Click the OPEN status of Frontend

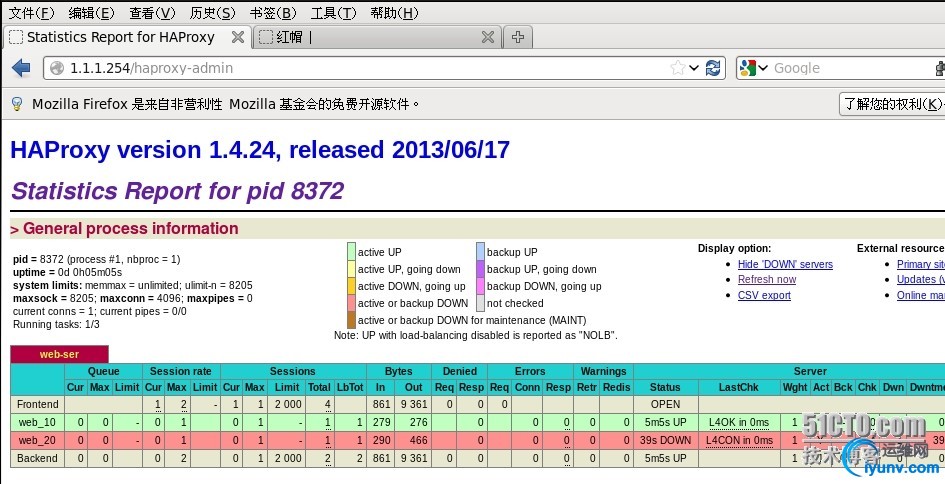(665, 404)
